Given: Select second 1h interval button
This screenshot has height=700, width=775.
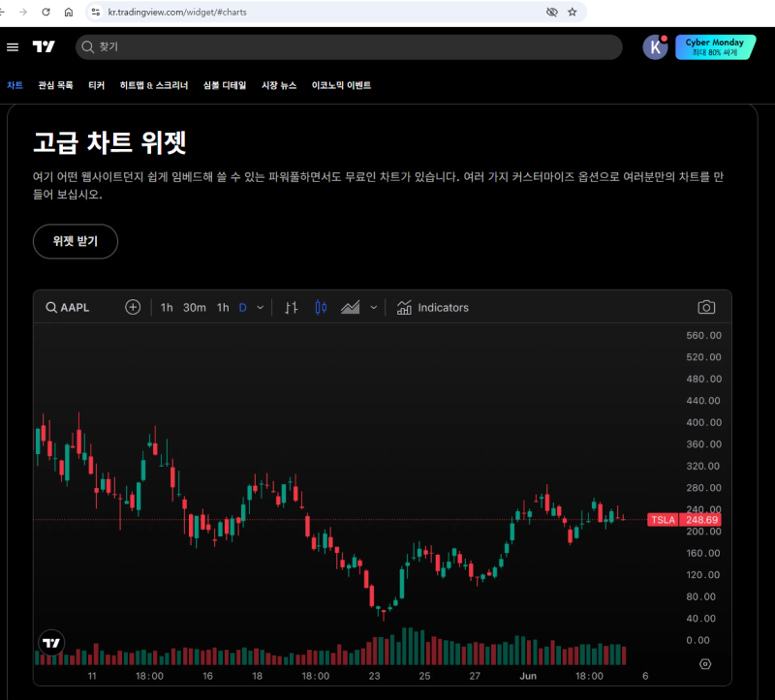Looking at the screenshot, I should 223,307.
